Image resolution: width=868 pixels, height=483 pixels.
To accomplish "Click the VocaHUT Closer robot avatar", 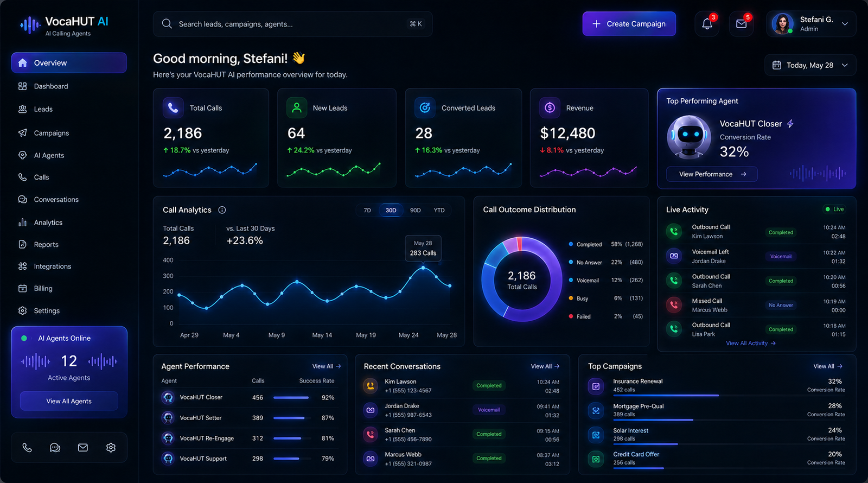I will 689,136.
